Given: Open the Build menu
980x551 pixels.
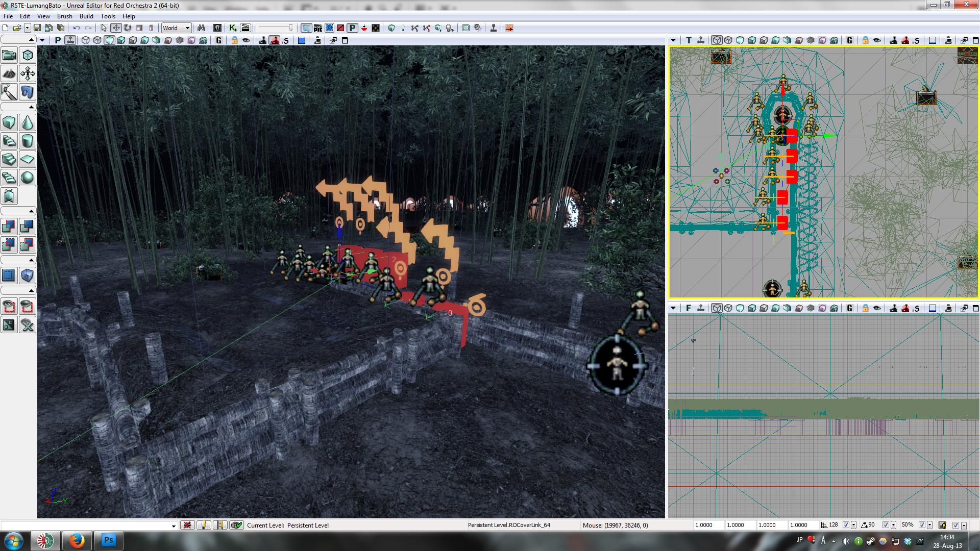Looking at the screenshot, I should point(86,16).
